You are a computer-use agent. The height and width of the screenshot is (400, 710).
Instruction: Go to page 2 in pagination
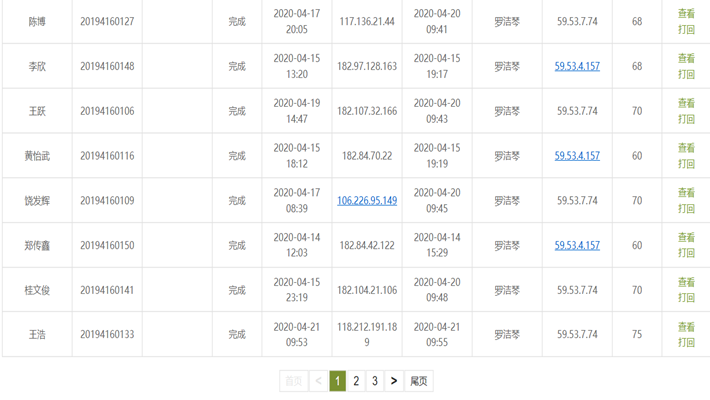[356, 381]
